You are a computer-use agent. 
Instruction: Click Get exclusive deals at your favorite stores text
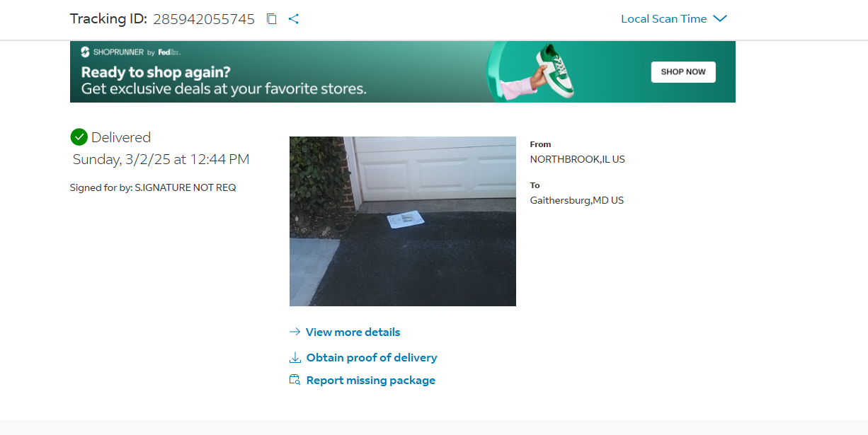coord(224,89)
